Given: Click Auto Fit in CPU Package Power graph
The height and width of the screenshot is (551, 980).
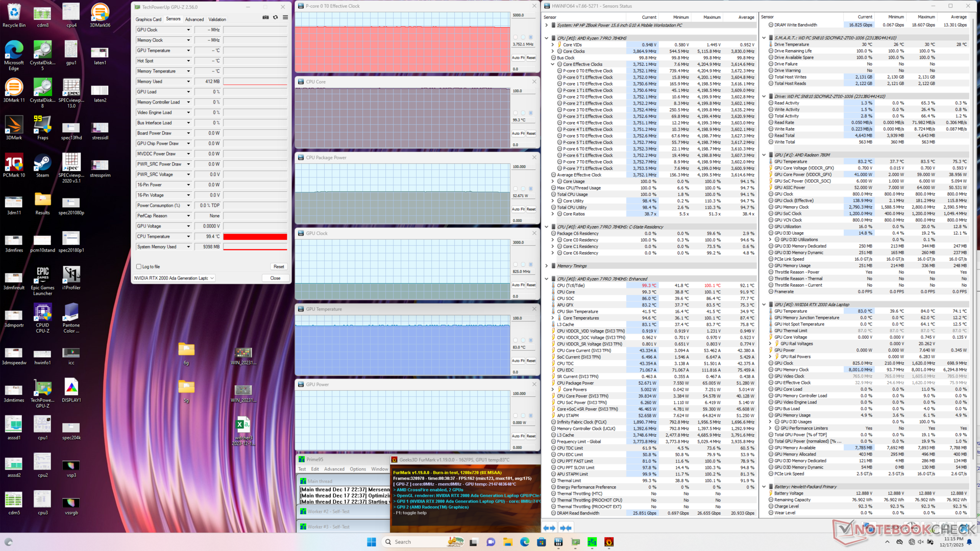Looking at the screenshot, I should (x=519, y=209).
